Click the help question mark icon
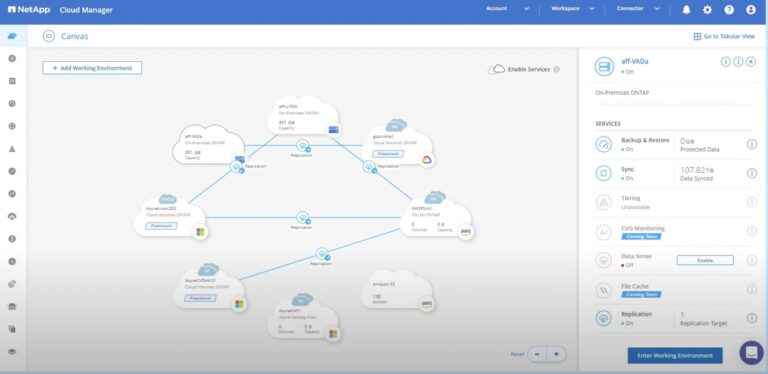Image resolution: width=768 pixels, height=374 pixels. pyautogui.click(x=729, y=10)
